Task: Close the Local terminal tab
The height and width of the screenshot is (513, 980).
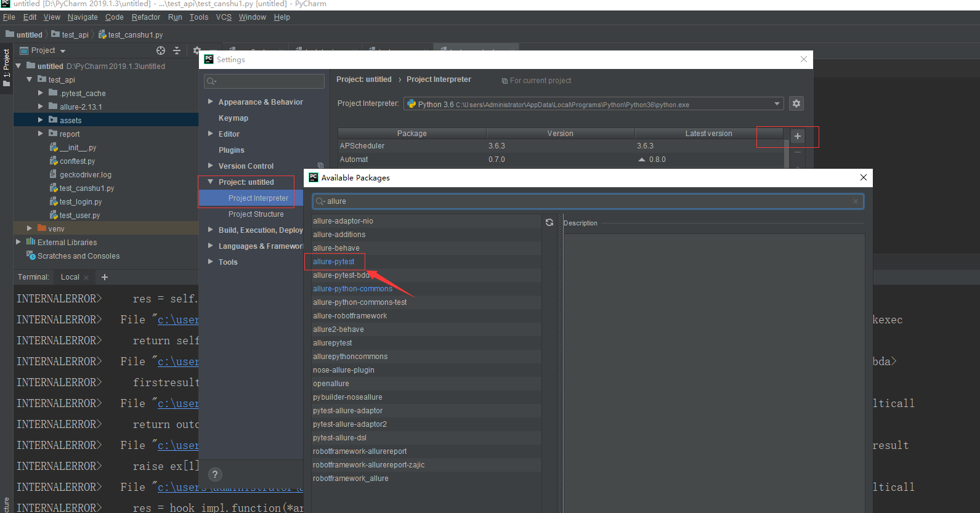Action: point(86,278)
